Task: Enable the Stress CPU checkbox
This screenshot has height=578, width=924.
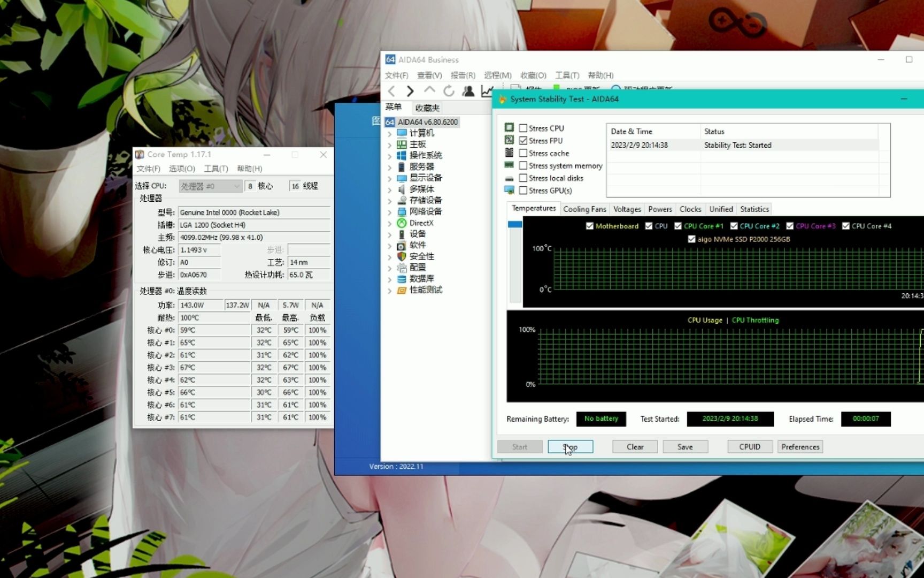Action: coord(523,128)
